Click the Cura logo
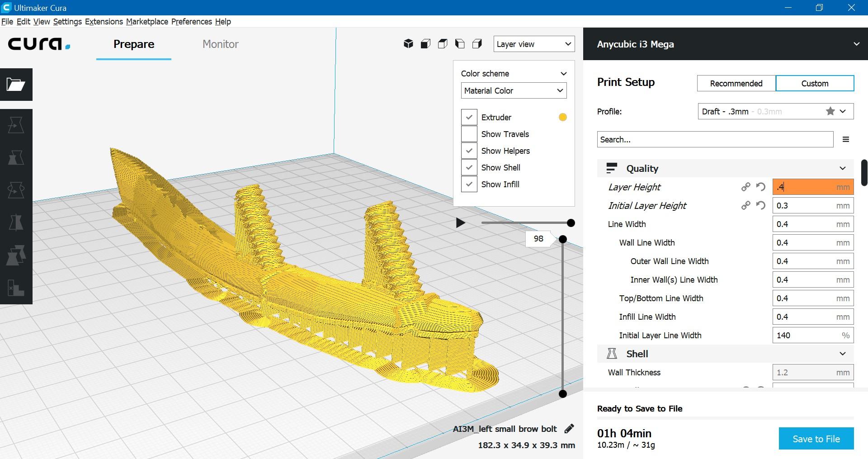The height and width of the screenshot is (459, 868). [39, 44]
